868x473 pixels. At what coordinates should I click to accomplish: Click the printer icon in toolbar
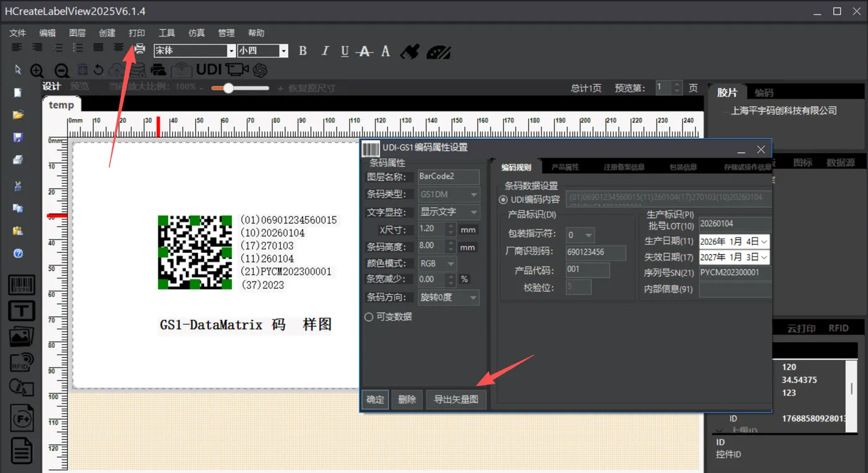(x=140, y=50)
